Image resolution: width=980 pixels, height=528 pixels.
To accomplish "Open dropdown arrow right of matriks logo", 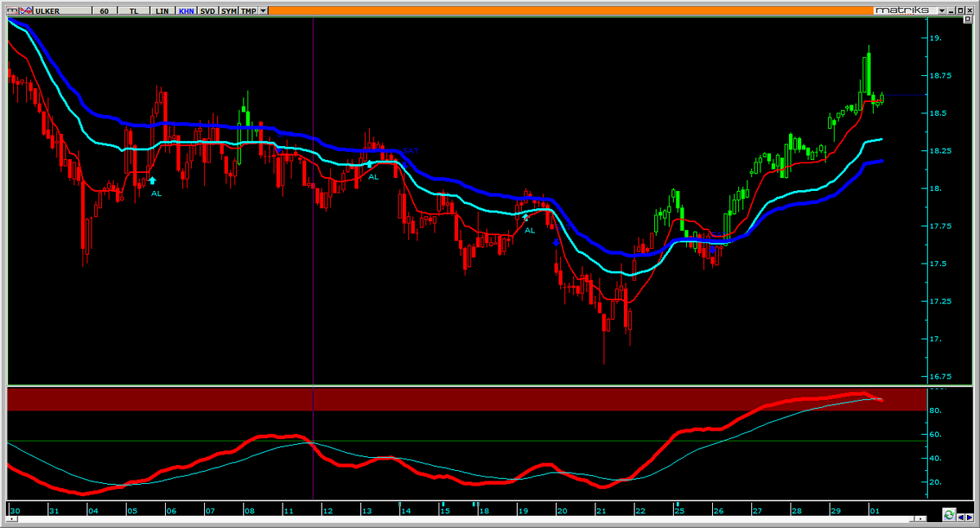I will [942, 11].
